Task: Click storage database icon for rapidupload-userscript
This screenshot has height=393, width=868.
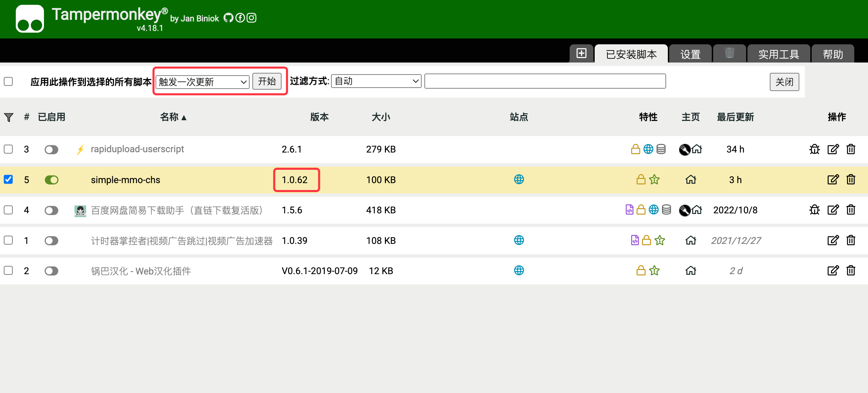Action: tap(661, 149)
